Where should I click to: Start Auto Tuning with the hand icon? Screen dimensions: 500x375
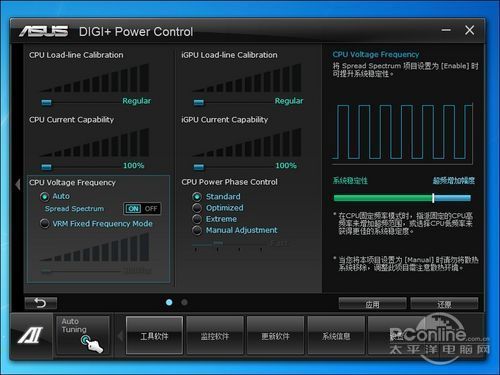91,344
